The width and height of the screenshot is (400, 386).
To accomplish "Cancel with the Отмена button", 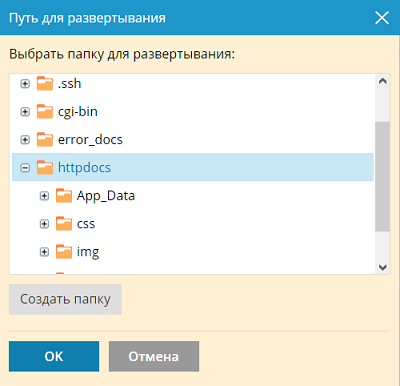I will pos(154,356).
